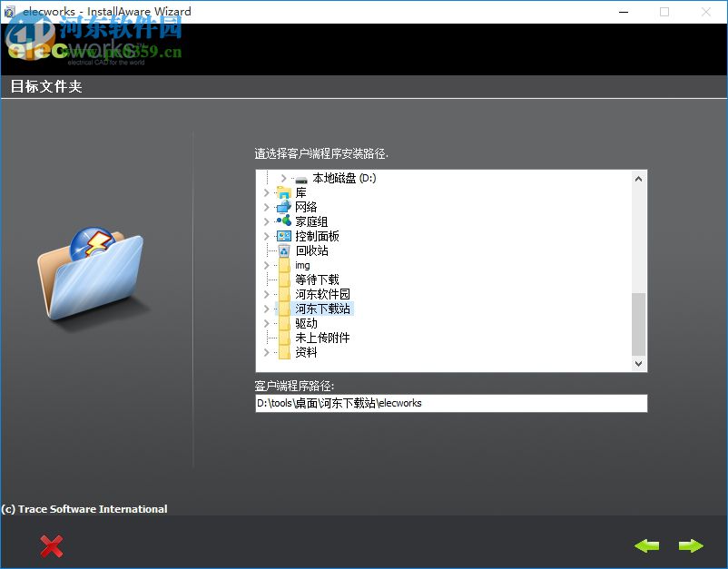Expand the 未上传附件 tree node
Viewport: 728px width, 569px height.
(266, 337)
